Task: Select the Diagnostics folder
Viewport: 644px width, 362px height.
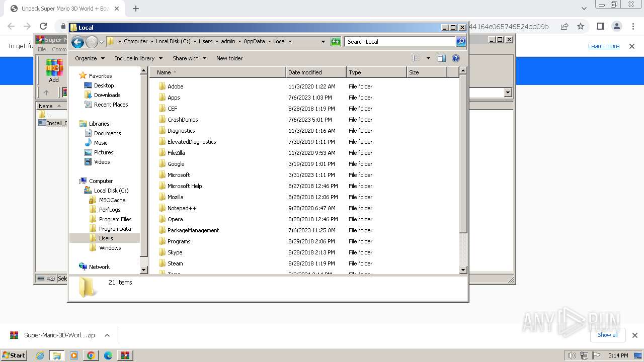Action: click(x=181, y=131)
